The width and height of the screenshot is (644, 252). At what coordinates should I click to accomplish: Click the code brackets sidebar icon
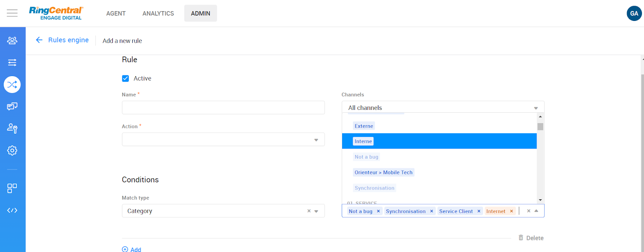click(12, 211)
